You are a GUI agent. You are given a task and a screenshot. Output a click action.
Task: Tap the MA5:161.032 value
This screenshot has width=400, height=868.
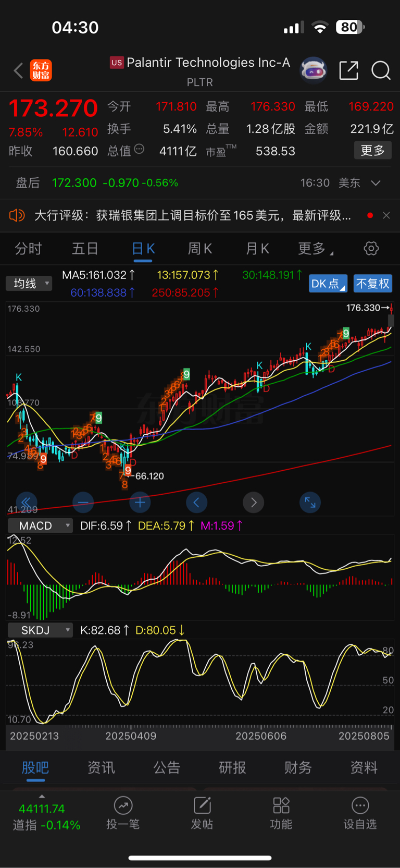(x=98, y=275)
